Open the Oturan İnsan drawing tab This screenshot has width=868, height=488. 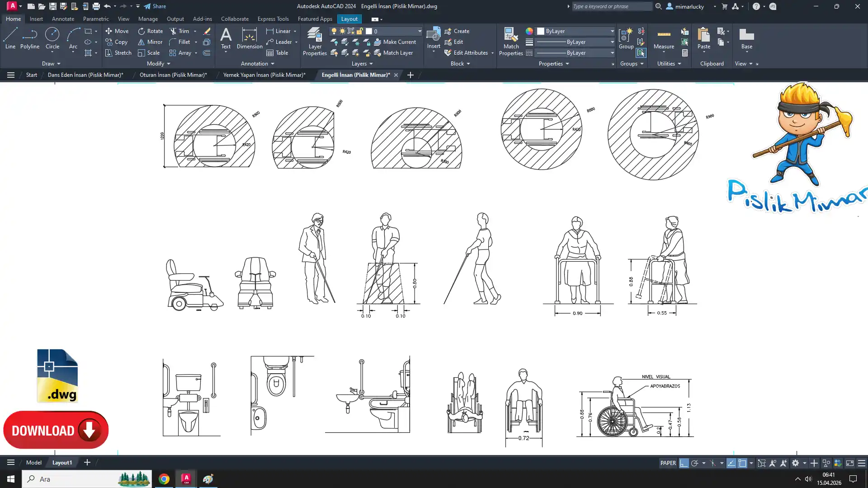tap(173, 75)
